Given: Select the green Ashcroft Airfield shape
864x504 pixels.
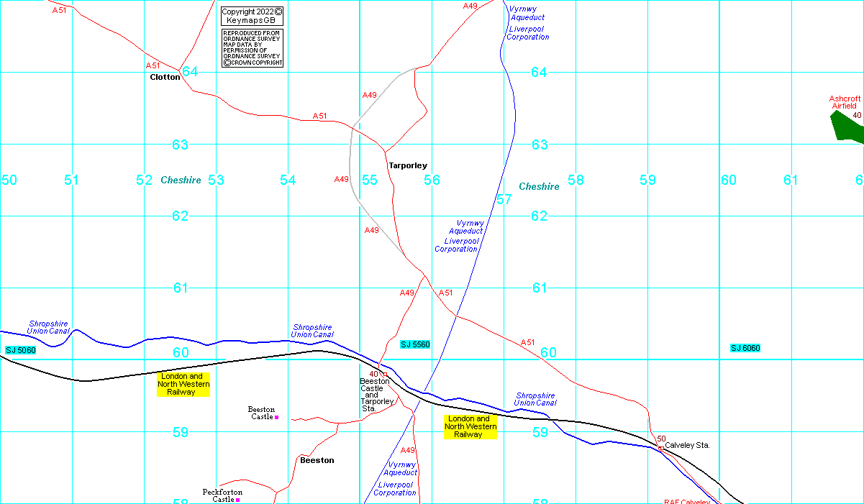Looking at the screenshot, I should pyautogui.click(x=847, y=127).
